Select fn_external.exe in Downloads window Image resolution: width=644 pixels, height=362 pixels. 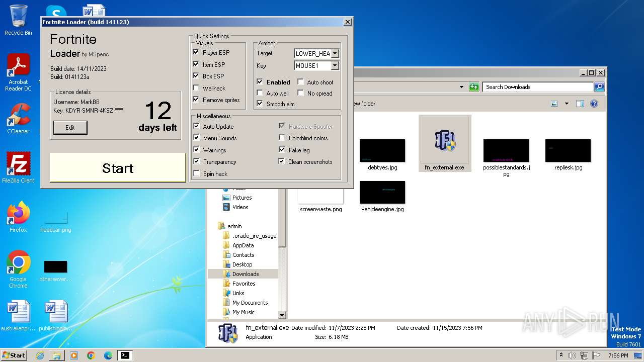445,143
